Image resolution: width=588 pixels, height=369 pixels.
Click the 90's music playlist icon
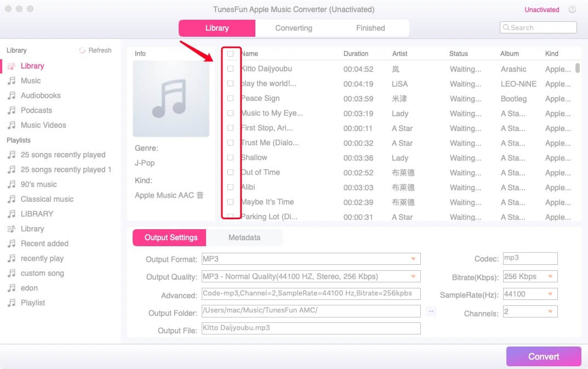pos(12,184)
